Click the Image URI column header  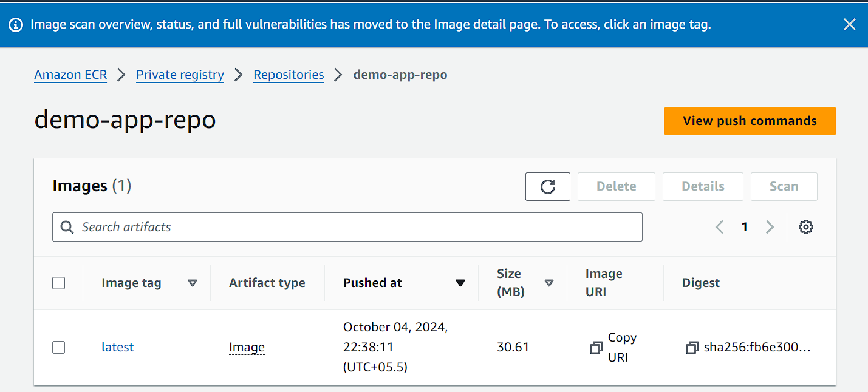pos(604,283)
